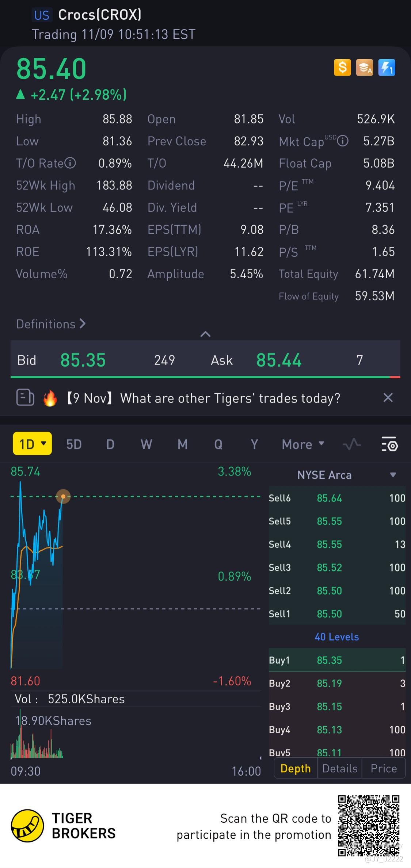Open chart settings list-gear icon
Screen dimensions: 411x868
pos(389,444)
